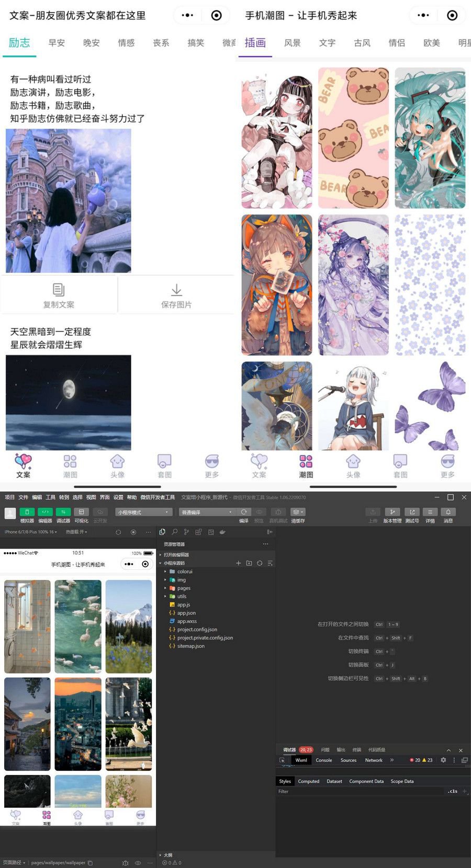Open the 消息 notifications bell icon

[448, 512]
